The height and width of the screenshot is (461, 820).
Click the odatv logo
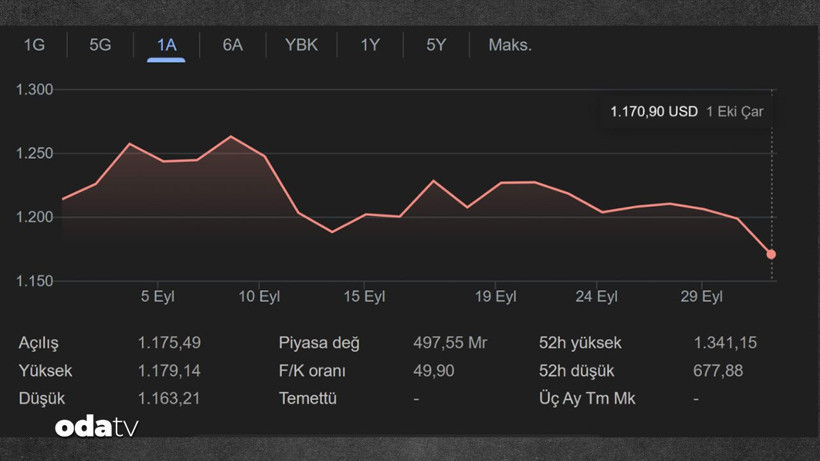96,427
